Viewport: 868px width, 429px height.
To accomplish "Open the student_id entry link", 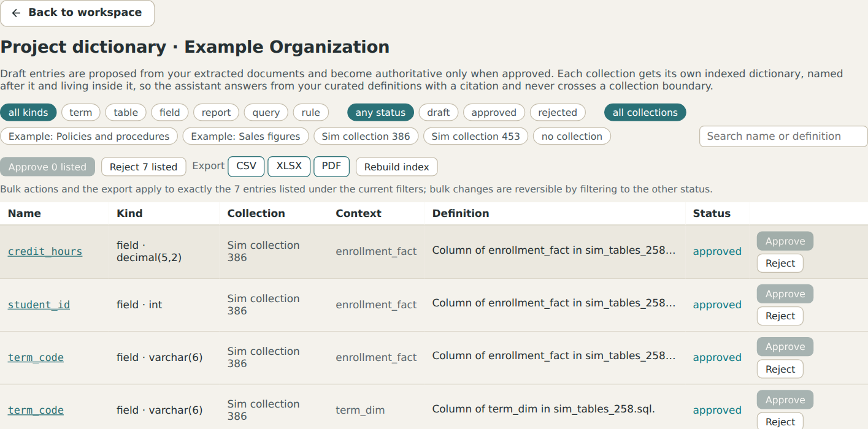I will (39, 305).
